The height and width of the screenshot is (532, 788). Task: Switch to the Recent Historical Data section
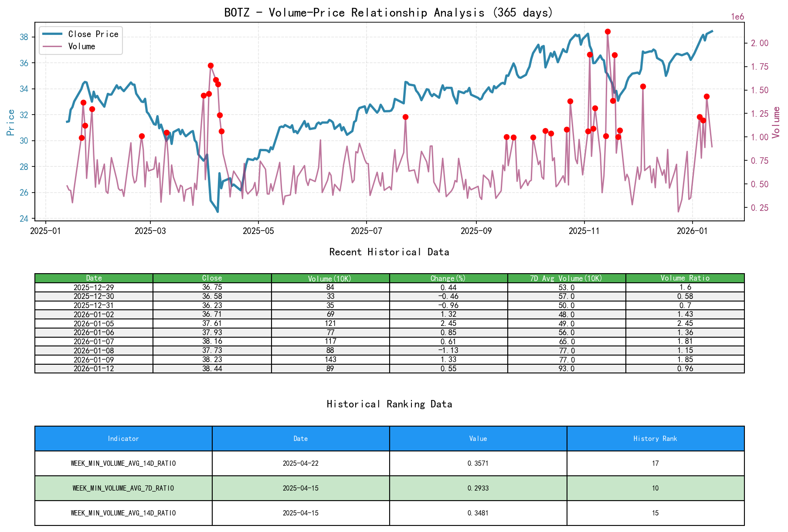click(x=389, y=252)
